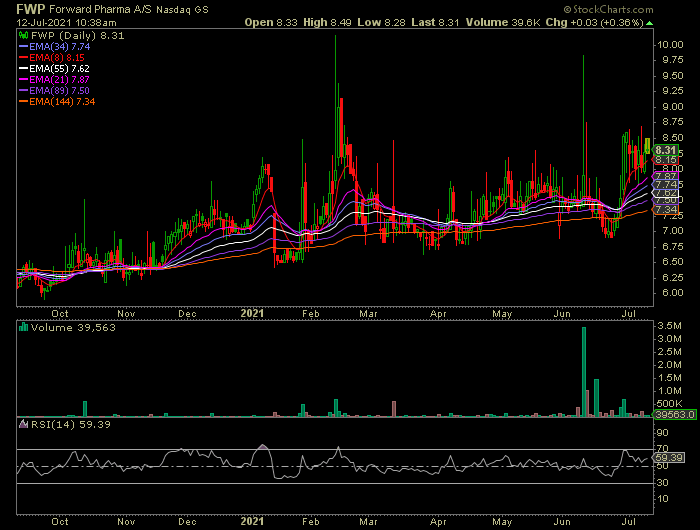Click the EMA(89) 7.50 legend entry
This screenshot has height=530, width=700.
[x=54, y=91]
